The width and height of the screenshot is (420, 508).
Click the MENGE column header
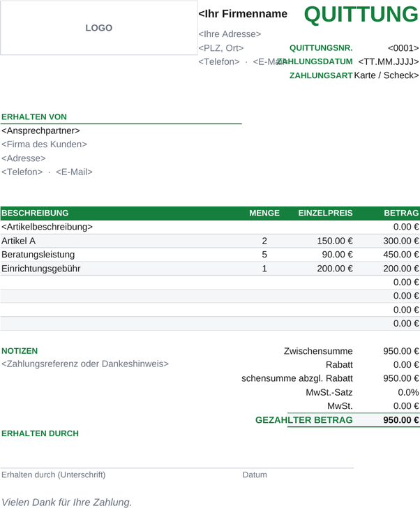pos(264,213)
